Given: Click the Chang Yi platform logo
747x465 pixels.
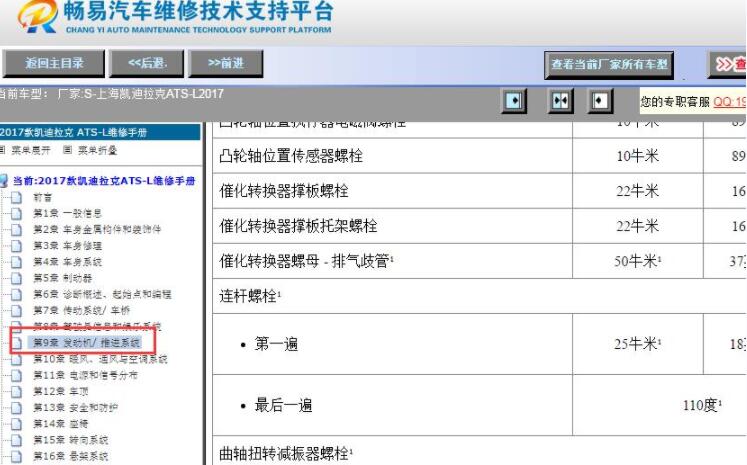Looking at the screenshot, I should pyautogui.click(x=37, y=16).
